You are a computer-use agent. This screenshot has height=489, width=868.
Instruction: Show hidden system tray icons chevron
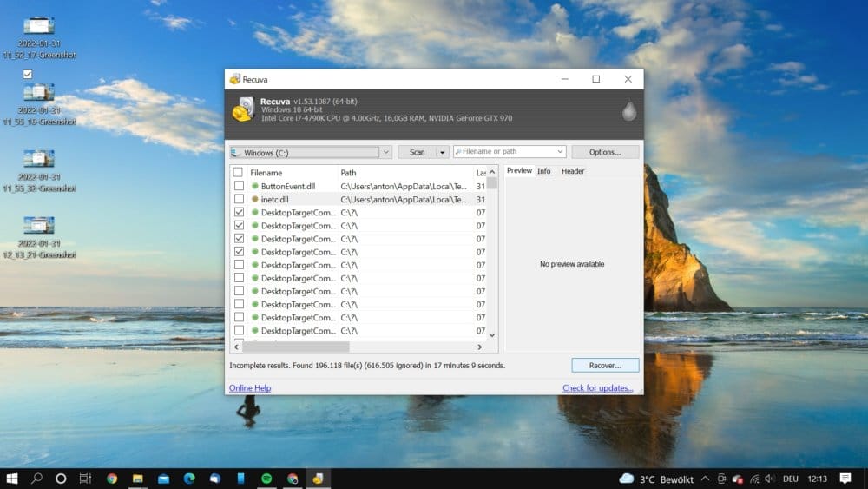click(x=705, y=479)
